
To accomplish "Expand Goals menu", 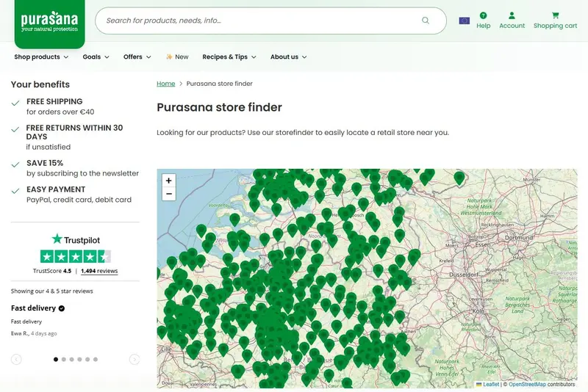I will 96,57.
